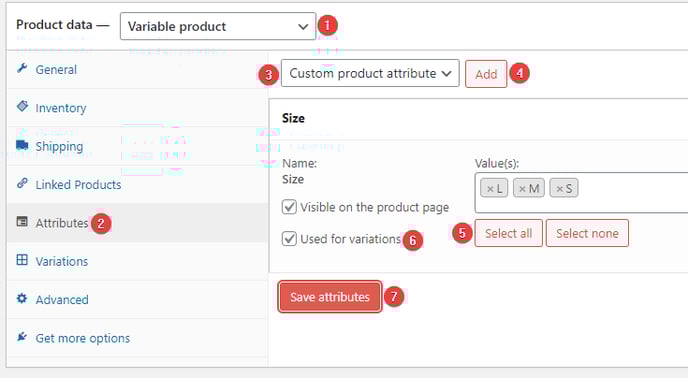Click the Advanced gear icon
Viewport: 688px width, 378px height.
[22, 299]
